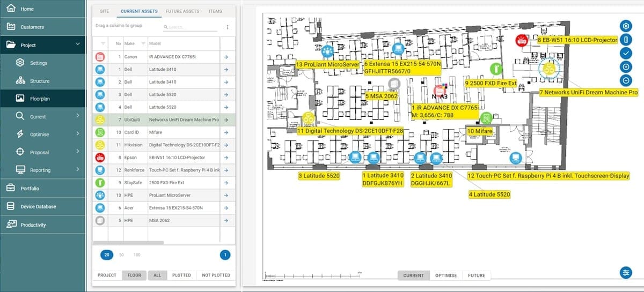Select the UniFi Dream Machine marker
Screen dimensions: 644x292
tap(549, 68)
